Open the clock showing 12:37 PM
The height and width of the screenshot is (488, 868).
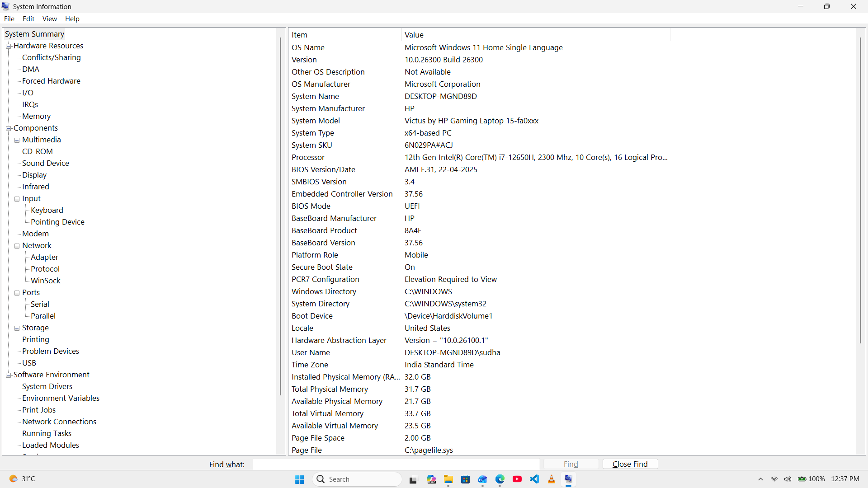(845, 479)
